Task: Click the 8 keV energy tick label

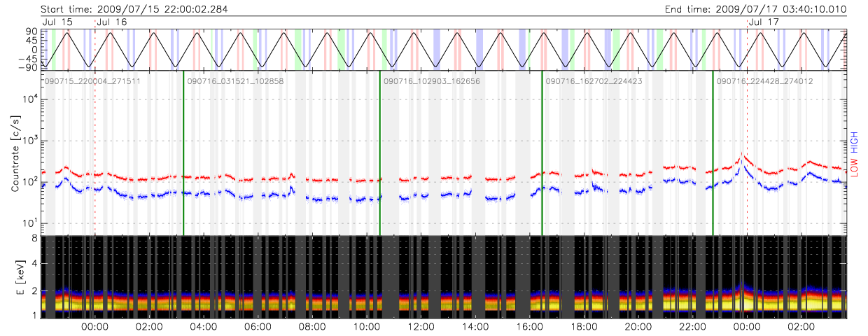Action: tap(33, 237)
